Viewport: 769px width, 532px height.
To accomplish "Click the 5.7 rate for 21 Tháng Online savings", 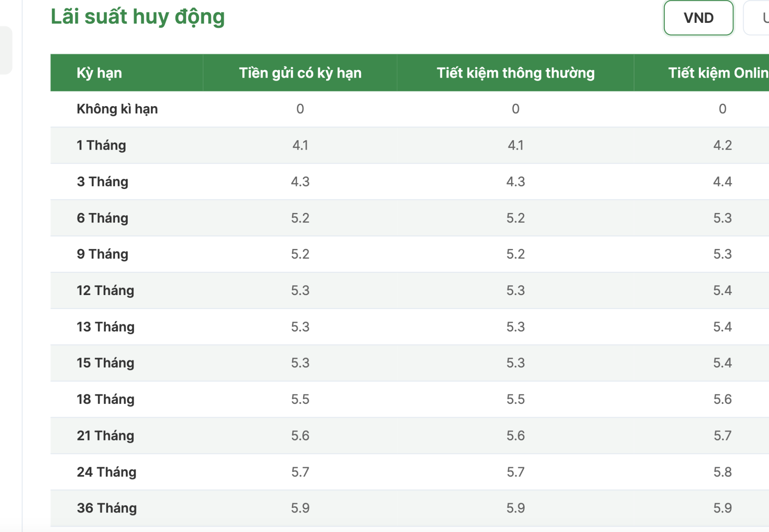I will coord(723,436).
